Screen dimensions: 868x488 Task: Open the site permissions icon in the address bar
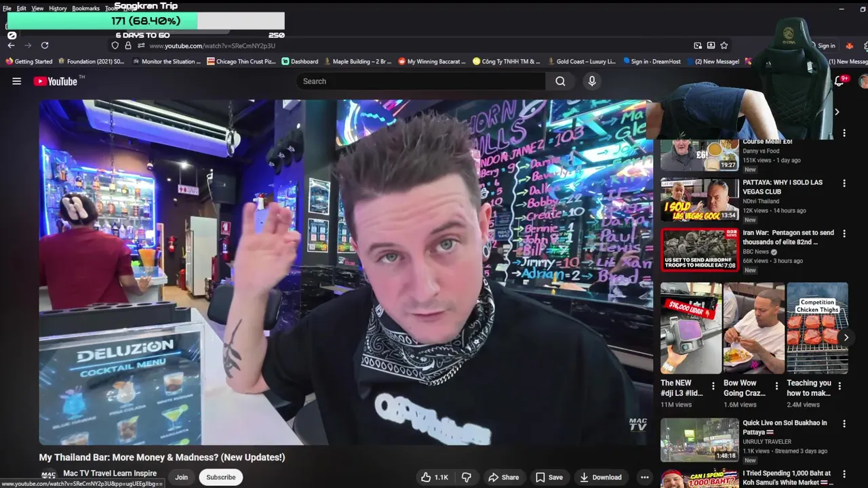coord(141,45)
